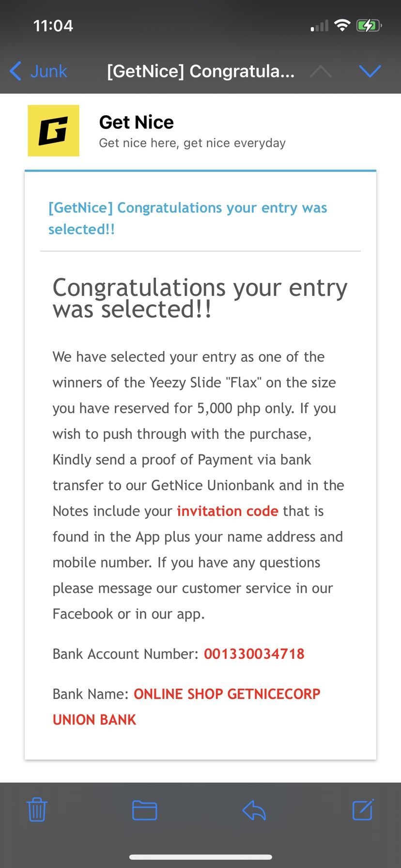Tap the back chevron arrow

pos(15,71)
